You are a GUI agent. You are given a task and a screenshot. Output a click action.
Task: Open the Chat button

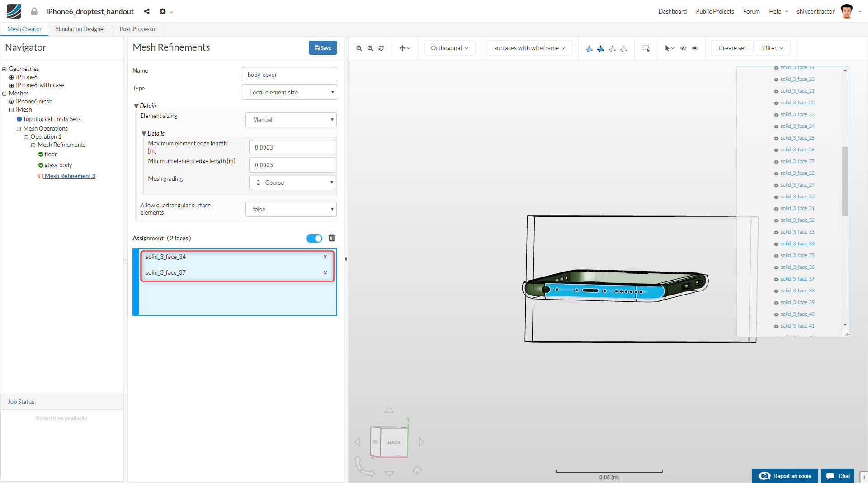[x=838, y=476]
